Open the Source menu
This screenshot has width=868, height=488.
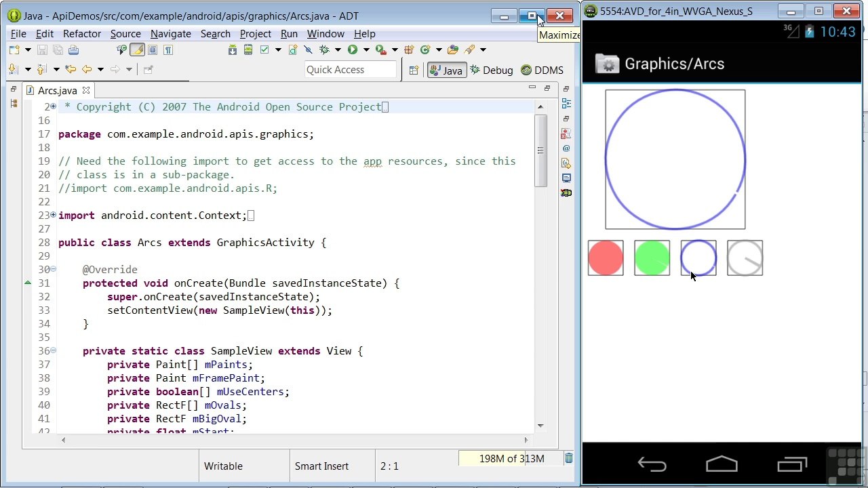tap(125, 34)
